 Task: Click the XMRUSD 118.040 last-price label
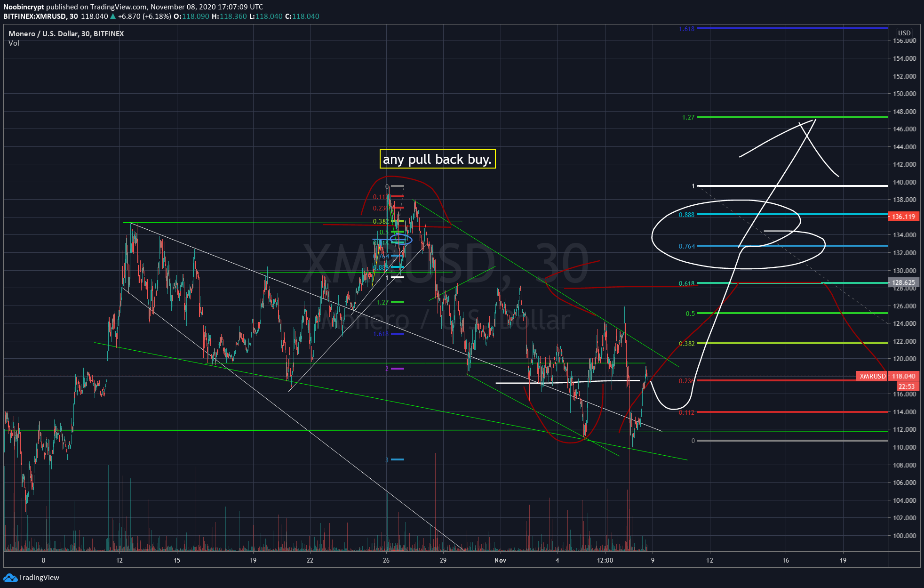(887, 376)
